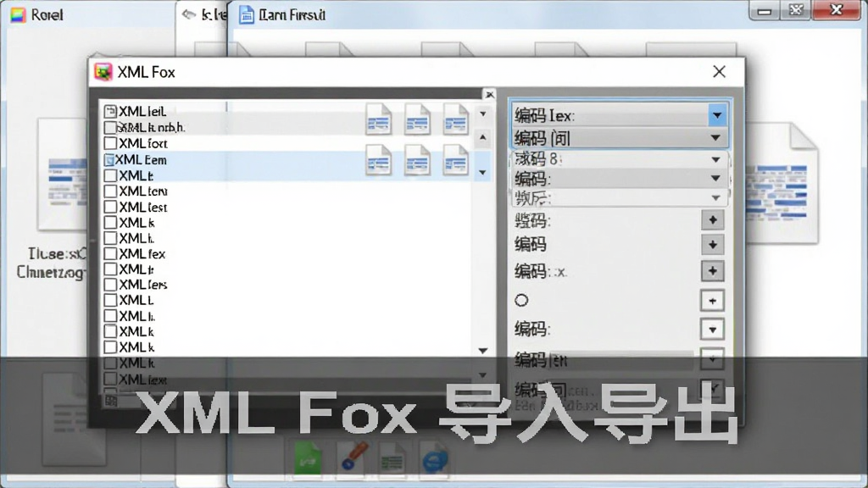
Task: Enable the XML fex checkbox
Action: [110, 254]
